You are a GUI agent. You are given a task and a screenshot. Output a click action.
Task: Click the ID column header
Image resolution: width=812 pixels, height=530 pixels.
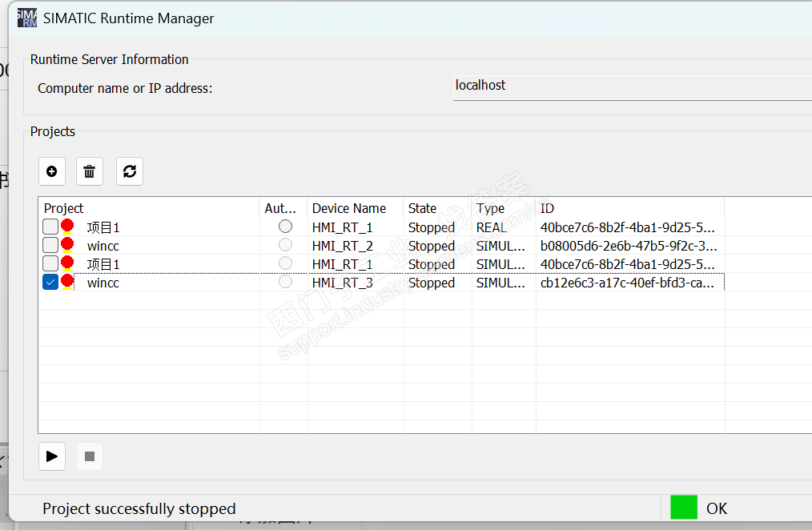[548, 208]
